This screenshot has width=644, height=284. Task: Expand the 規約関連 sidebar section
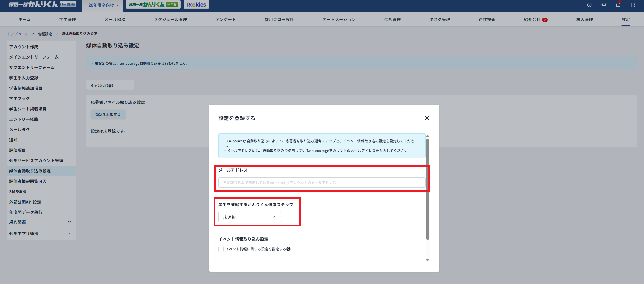[x=40, y=222]
